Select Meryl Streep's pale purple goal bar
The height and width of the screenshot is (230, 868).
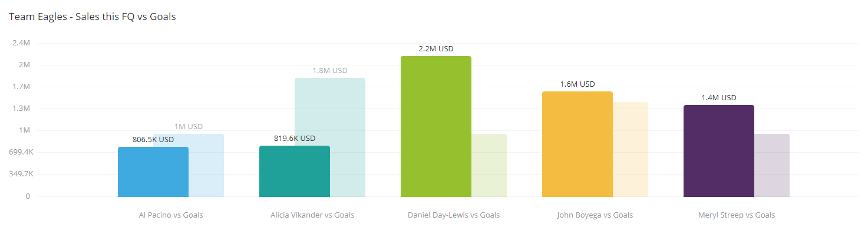[x=772, y=165]
